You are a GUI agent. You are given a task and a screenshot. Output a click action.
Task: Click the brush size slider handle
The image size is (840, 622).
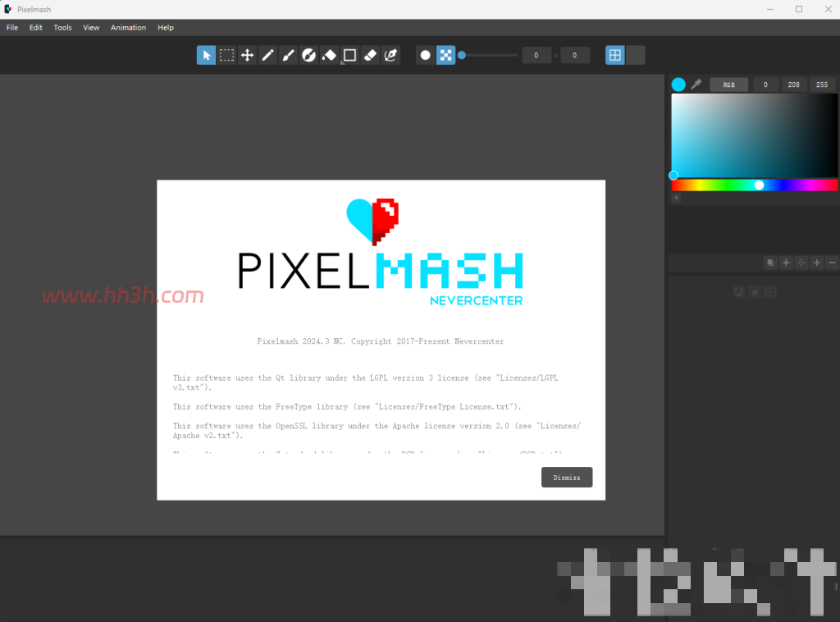click(462, 55)
